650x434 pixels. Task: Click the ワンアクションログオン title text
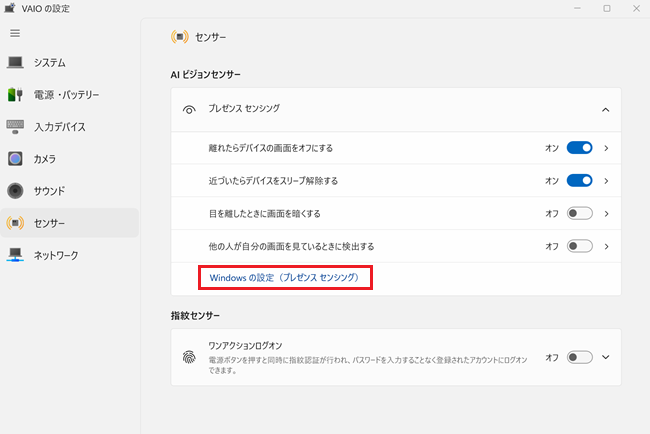(245, 345)
